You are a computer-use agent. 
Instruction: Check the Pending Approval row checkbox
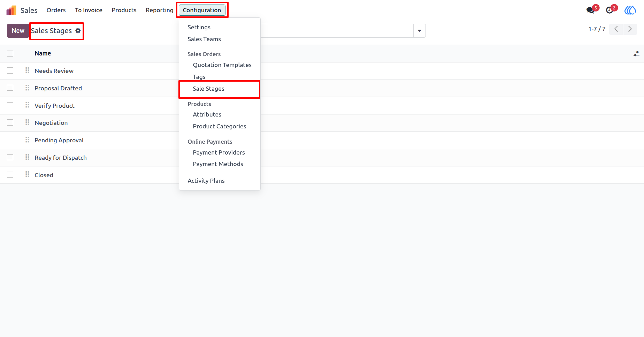pos(10,140)
